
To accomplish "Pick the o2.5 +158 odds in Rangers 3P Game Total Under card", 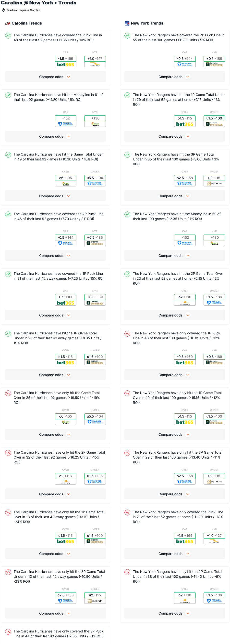I will (x=185, y=178).
